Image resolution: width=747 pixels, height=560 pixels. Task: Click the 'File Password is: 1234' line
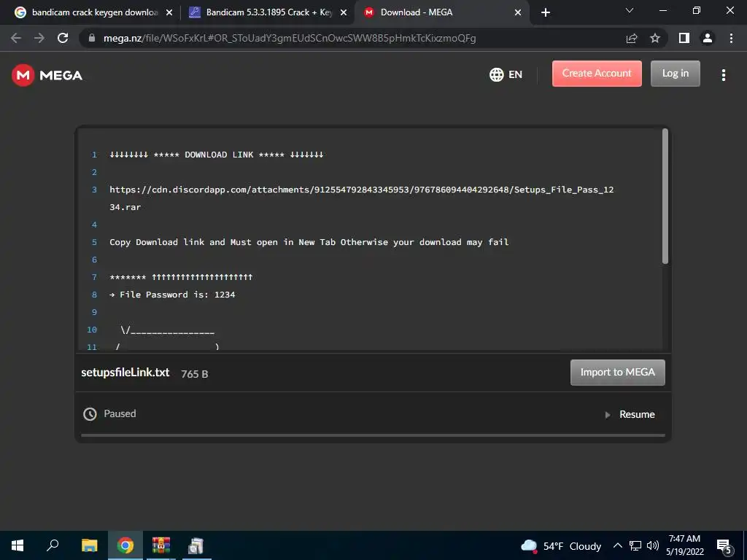pos(172,295)
